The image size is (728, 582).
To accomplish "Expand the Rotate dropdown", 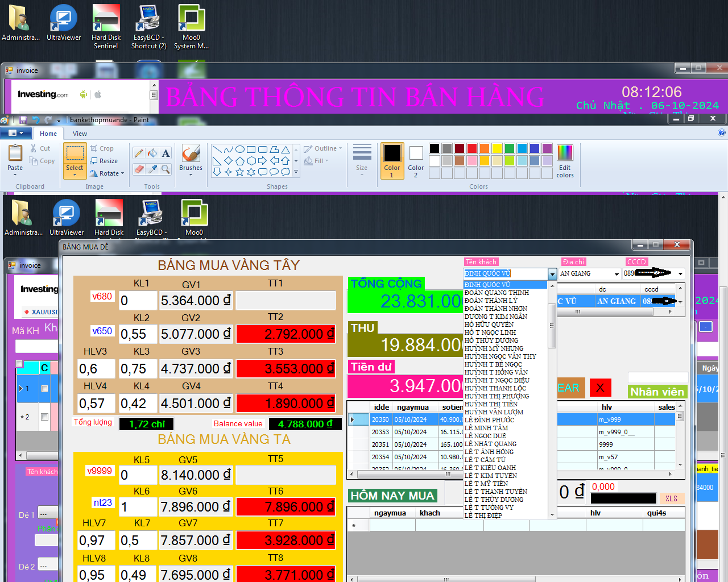I will 107,173.
